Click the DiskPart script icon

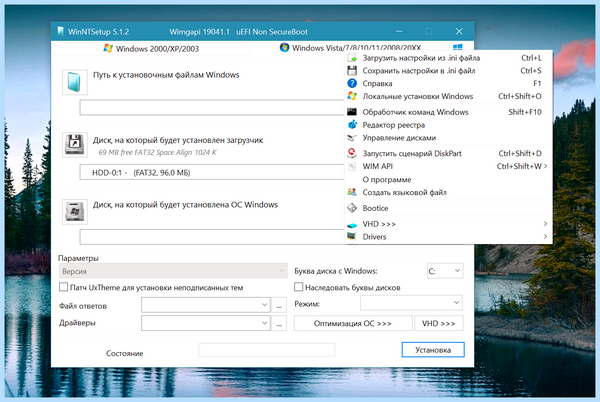pyautogui.click(x=352, y=153)
